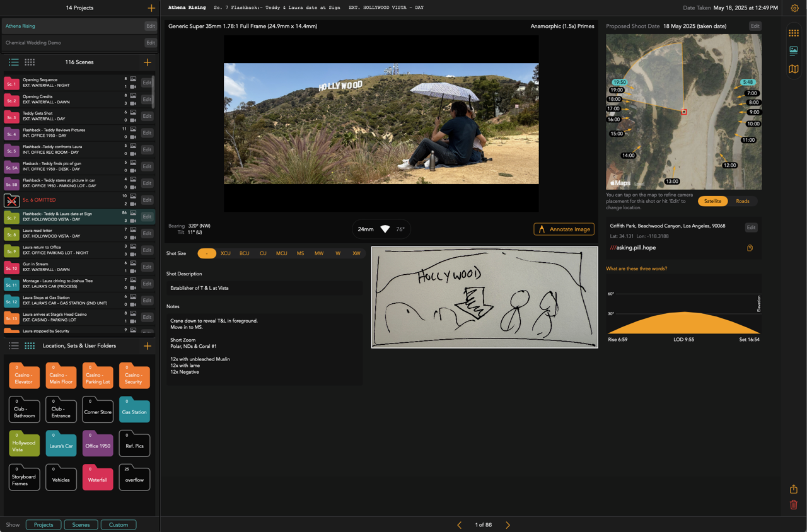Show Projects panel toggle
The height and width of the screenshot is (532, 807).
pos(44,525)
